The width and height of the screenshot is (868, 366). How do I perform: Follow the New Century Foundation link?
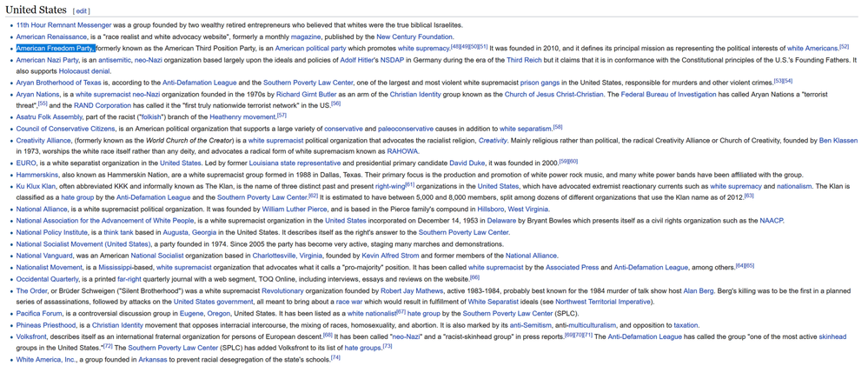[414, 37]
